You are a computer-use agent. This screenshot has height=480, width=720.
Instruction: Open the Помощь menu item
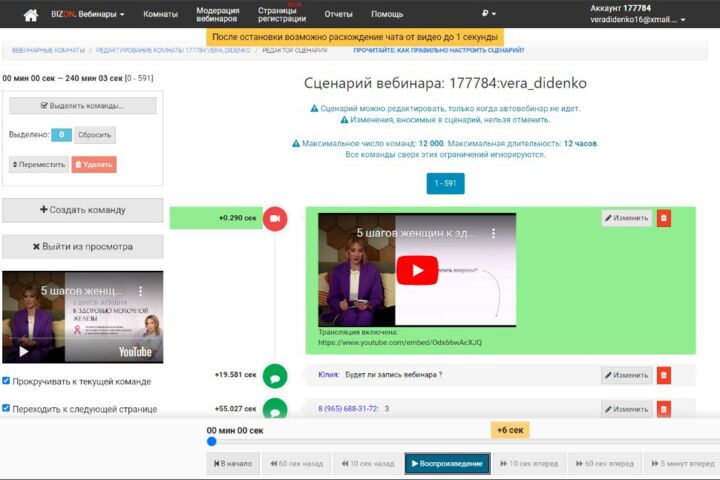tap(387, 14)
